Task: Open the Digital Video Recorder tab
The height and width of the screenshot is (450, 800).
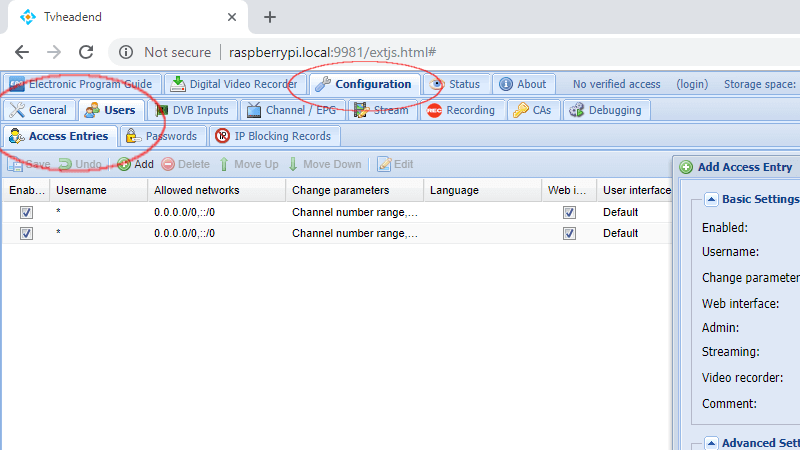Action: pos(232,84)
